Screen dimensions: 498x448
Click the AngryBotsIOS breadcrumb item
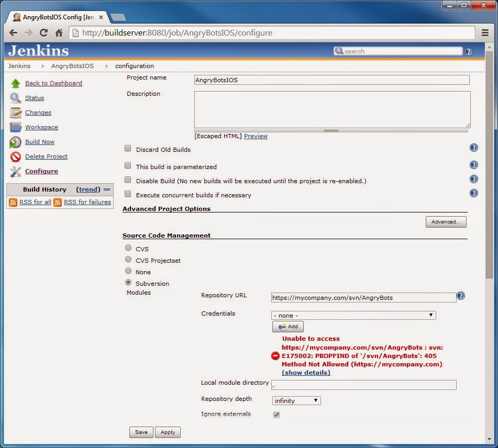pyautogui.click(x=72, y=66)
